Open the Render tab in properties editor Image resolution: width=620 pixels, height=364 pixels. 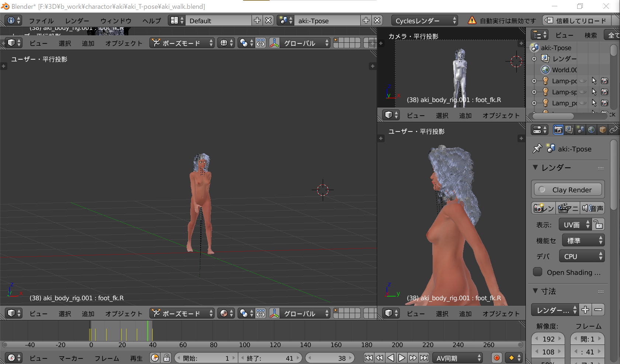pos(558,130)
